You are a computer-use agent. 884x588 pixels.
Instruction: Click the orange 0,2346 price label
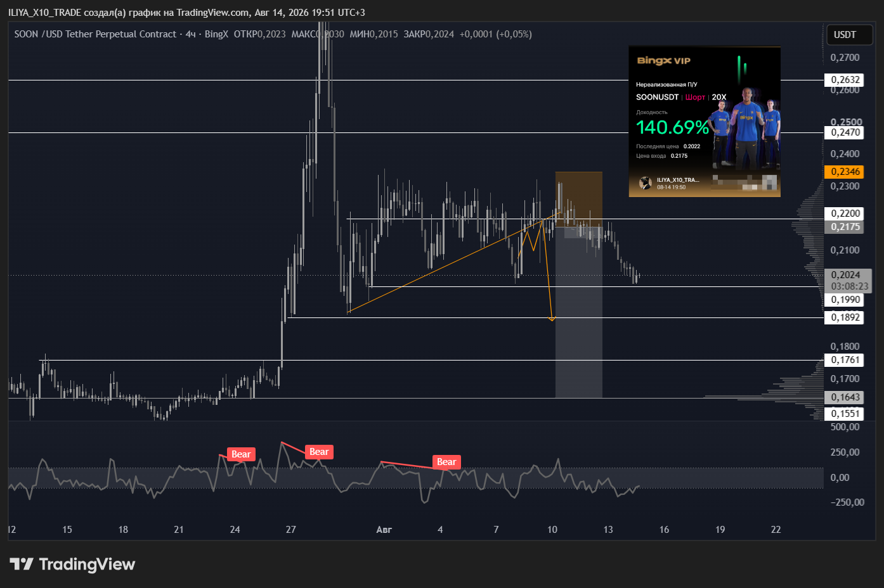pyautogui.click(x=845, y=172)
